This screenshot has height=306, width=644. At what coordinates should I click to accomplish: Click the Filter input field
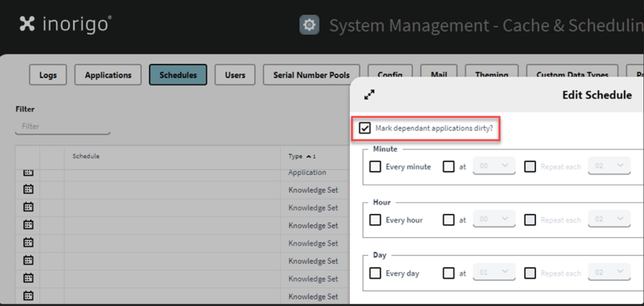[63, 126]
